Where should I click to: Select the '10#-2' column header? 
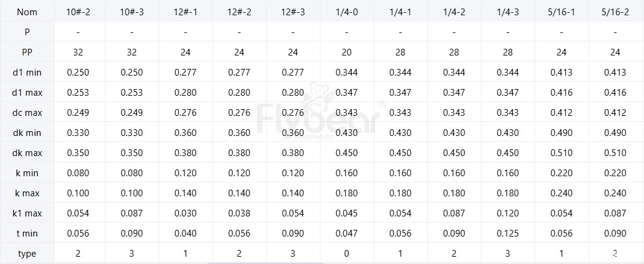[x=78, y=12]
